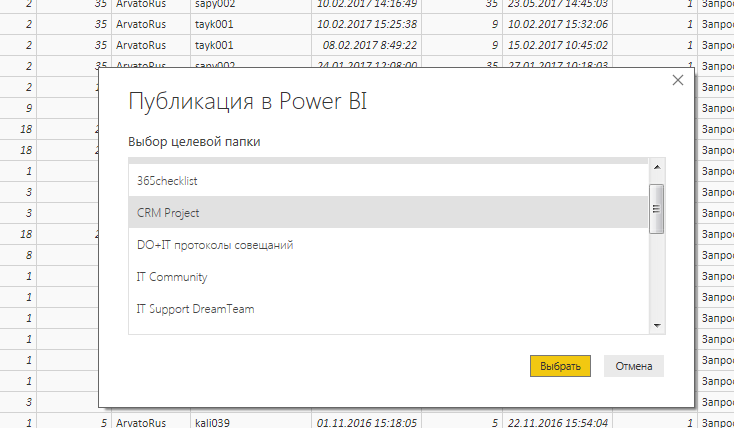This screenshot has height=428, width=734.
Task: Choose DO+IT протоколы совещаний folder
Action: [388, 244]
